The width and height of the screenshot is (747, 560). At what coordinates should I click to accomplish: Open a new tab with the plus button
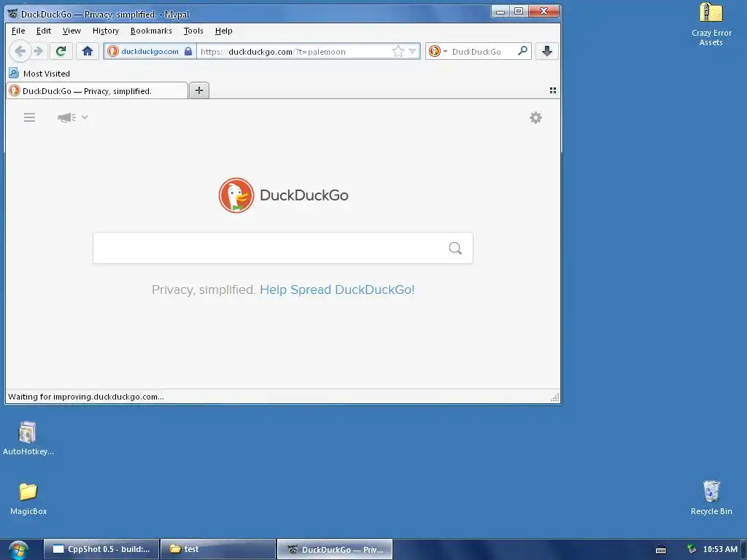pos(199,90)
